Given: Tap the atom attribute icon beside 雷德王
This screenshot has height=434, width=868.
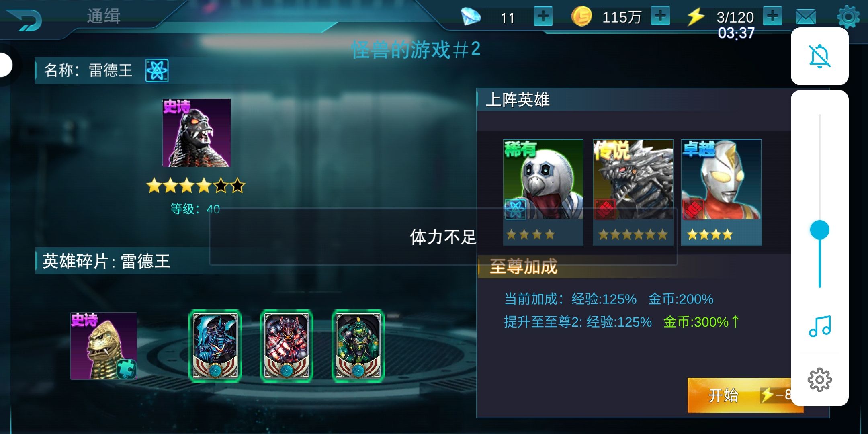Looking at the screenshot, I should [157, 71].
